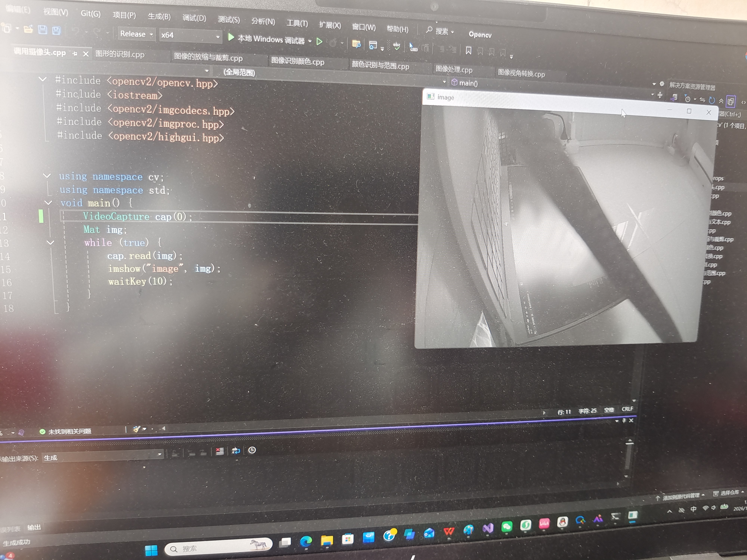The height and width of the screenshot is (560, 747).
Task: Open Visual Studio from the taskbar
Action: coord(488,528)
